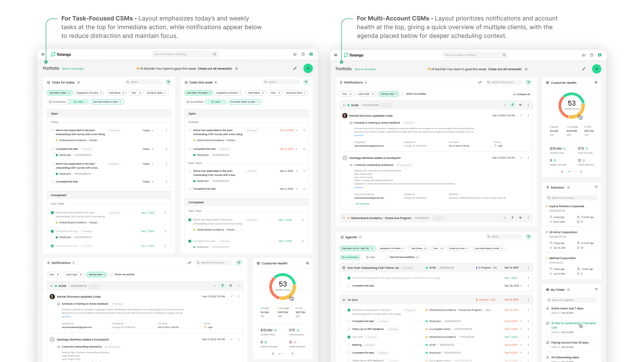Dismiss team goal banner in left window
This screenshot has width=644, height=362.
pos(236,68)
